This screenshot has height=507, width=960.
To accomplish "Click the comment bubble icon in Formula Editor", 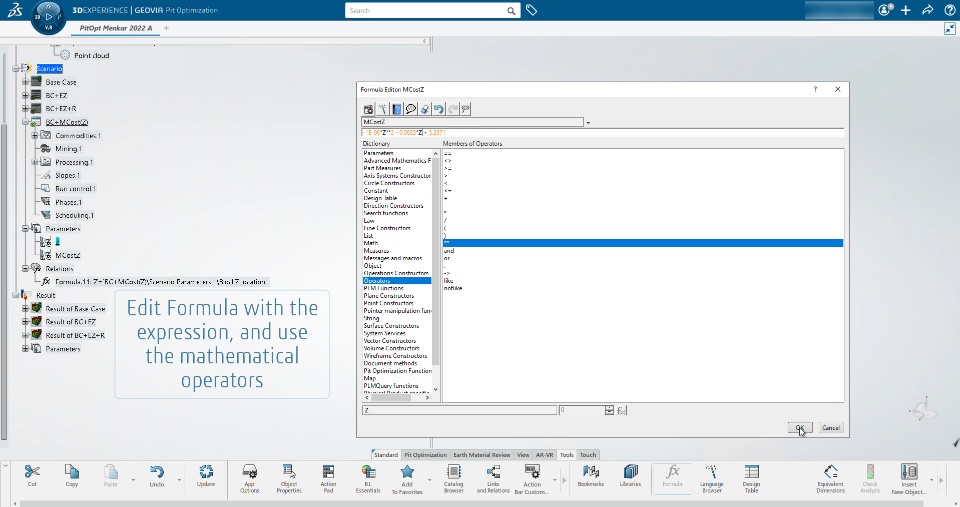I will coord(410,109).
